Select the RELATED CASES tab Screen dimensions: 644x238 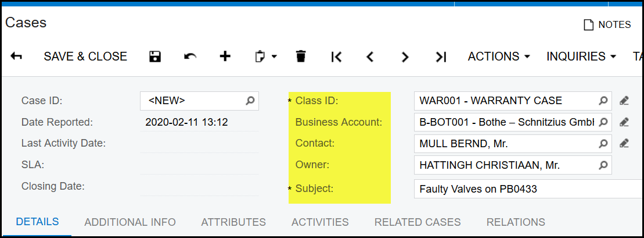pos(418,222)
